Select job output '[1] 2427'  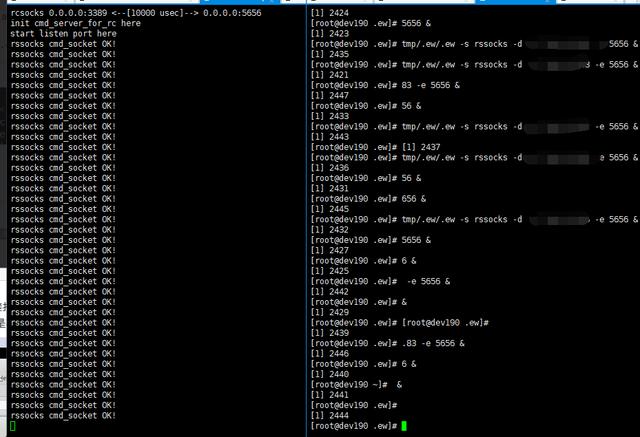point(330,251)
